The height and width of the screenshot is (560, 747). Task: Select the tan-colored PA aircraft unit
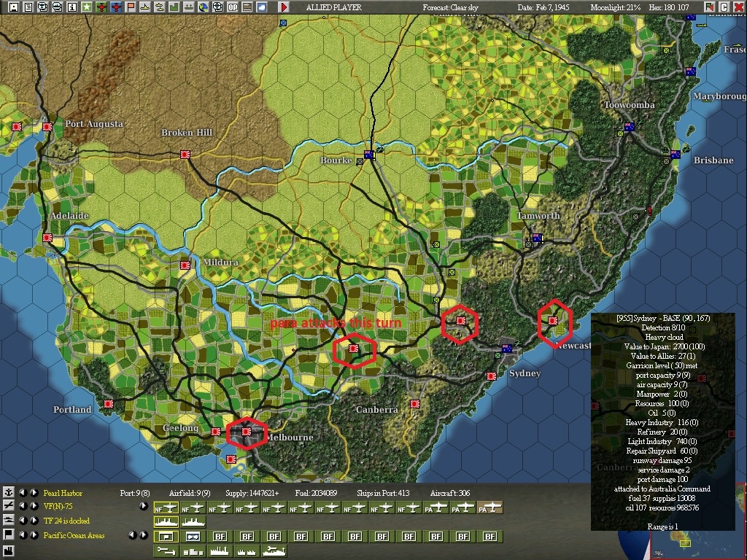(490, 508)
